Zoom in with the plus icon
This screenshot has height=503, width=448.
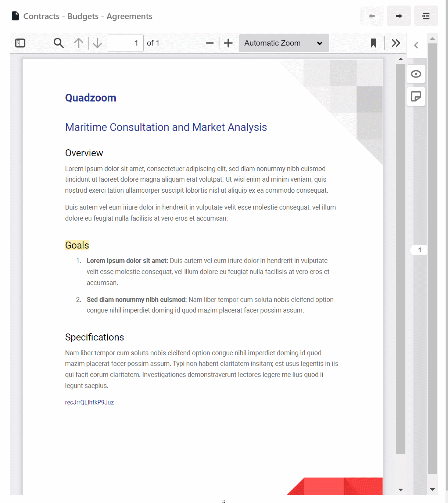[228, 43]
